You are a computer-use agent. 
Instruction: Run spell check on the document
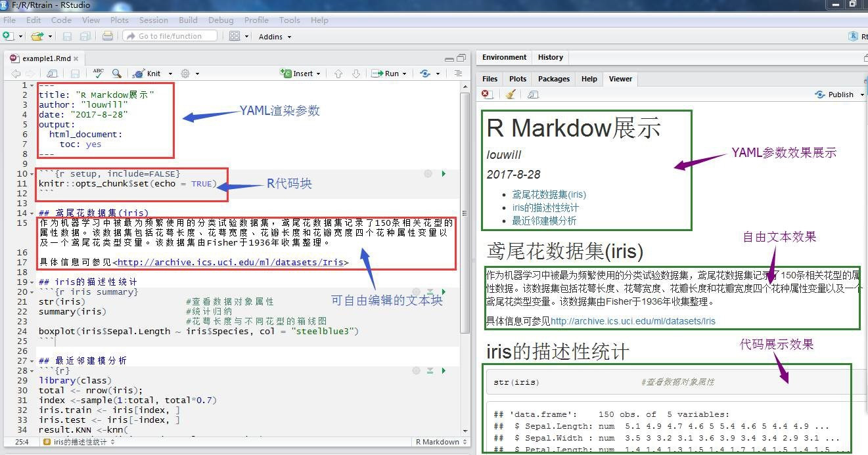click(99, 74)
